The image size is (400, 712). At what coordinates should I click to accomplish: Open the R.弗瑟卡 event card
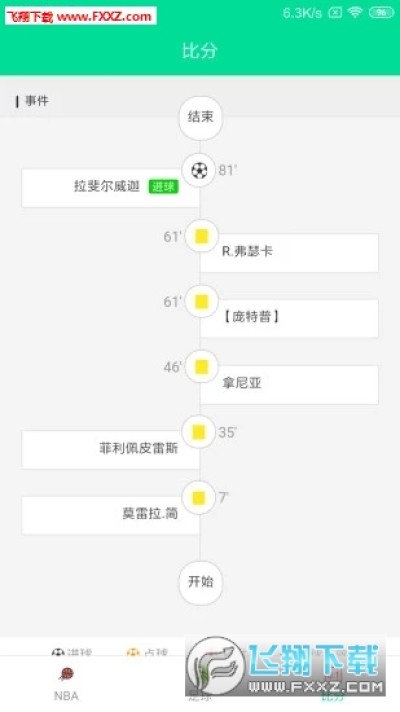coord(289,253)
